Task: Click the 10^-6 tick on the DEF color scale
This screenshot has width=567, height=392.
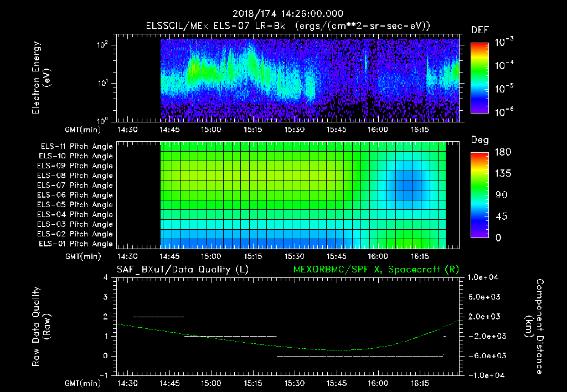Action: point(504,112)
